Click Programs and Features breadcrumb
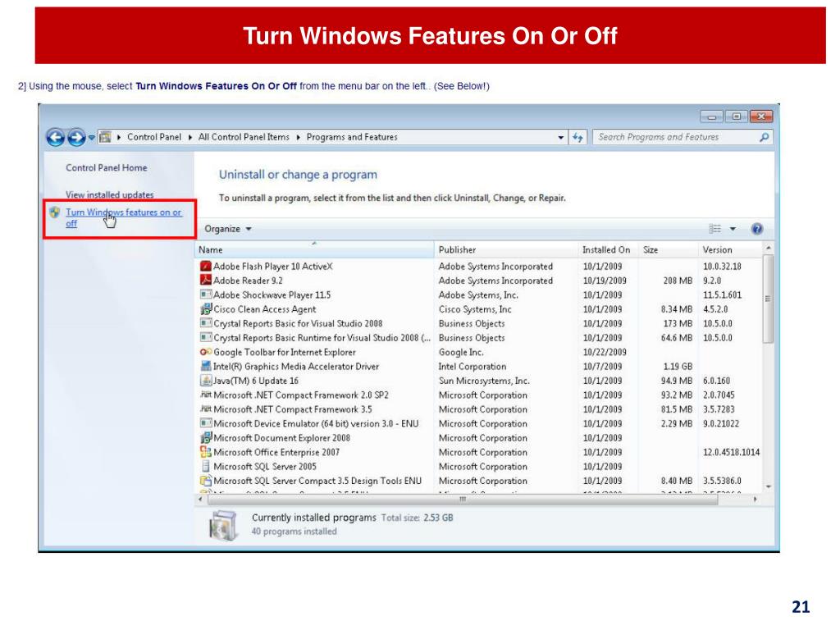Image resolution: width=840 pixels, height=630 pixels. click(352, 137)
